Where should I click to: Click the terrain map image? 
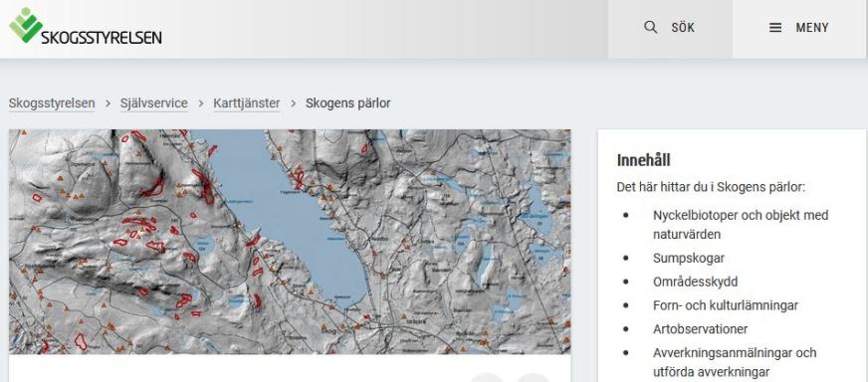(290, 242)
